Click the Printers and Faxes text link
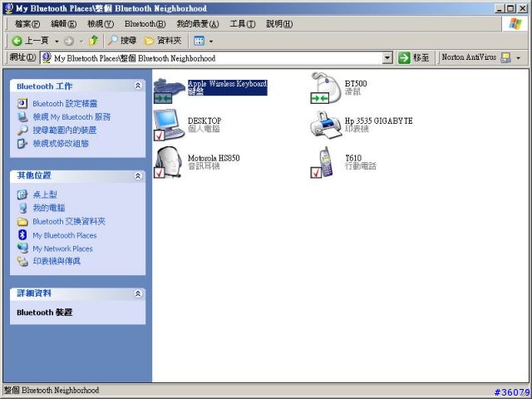 [57, 261]
